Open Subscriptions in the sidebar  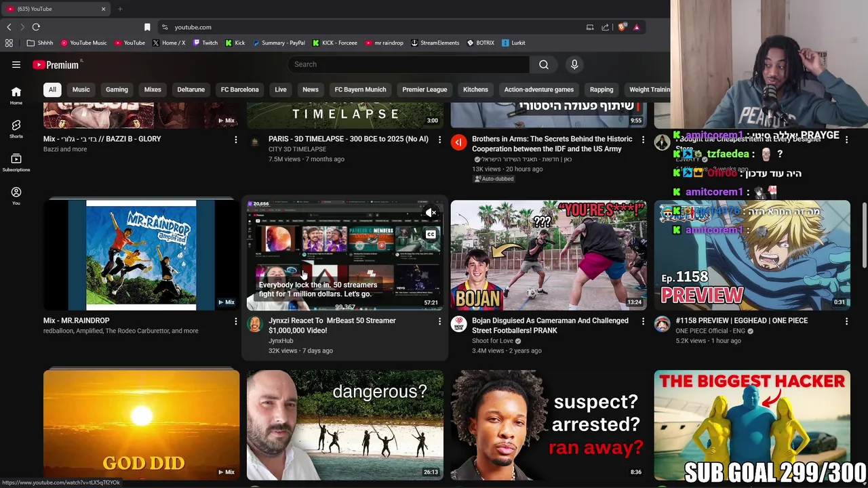click(x=16, y=162)
